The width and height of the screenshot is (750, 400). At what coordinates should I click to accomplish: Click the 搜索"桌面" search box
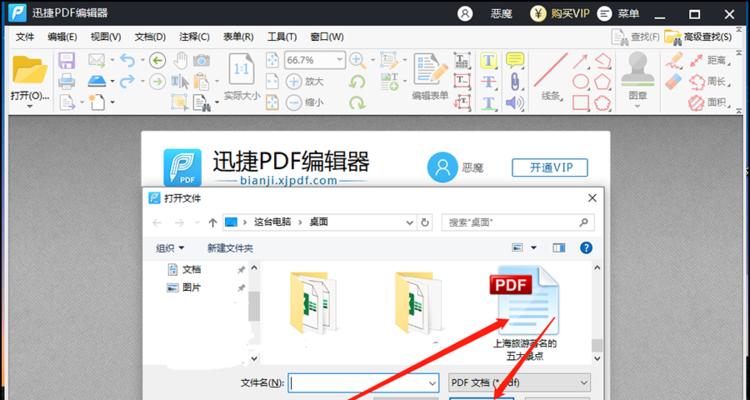click(x=518, y=222)
